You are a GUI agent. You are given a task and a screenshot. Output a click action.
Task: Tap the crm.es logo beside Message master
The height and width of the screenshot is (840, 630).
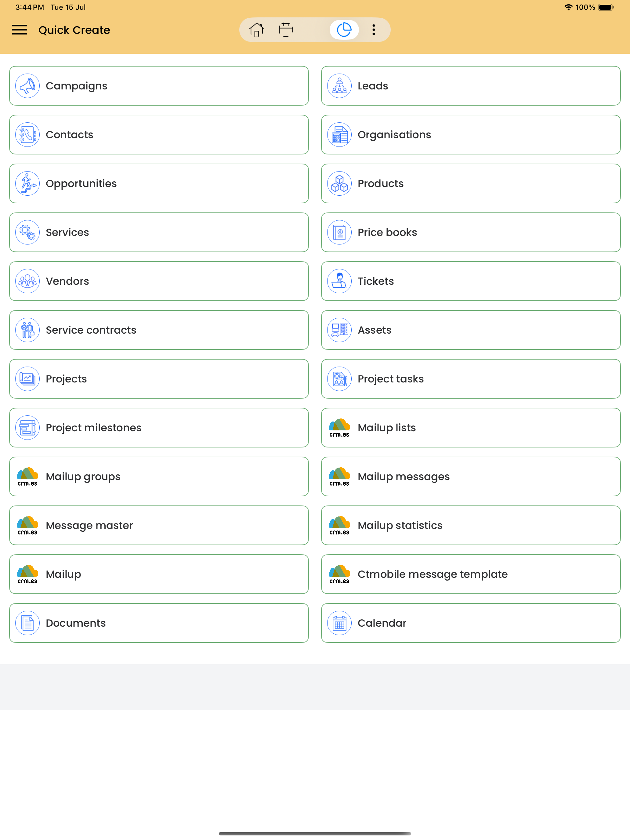pos(27,526)
